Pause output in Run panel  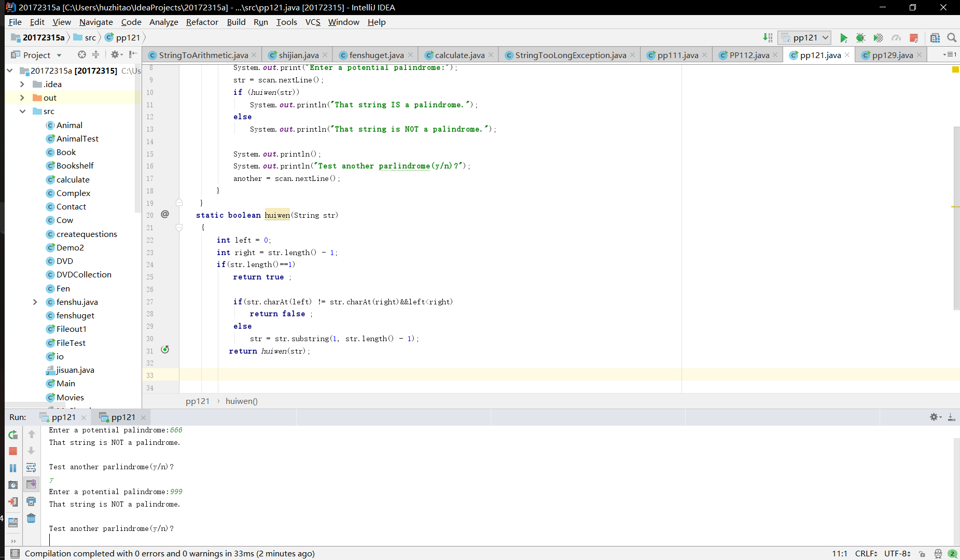pyautogui.click(x=13, y=468)
